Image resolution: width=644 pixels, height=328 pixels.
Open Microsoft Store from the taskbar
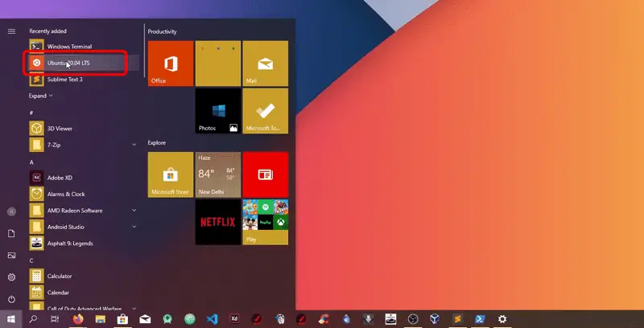122,319
